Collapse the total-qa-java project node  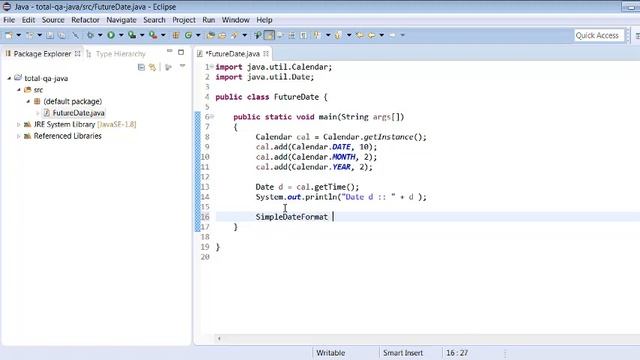point(9,78)
